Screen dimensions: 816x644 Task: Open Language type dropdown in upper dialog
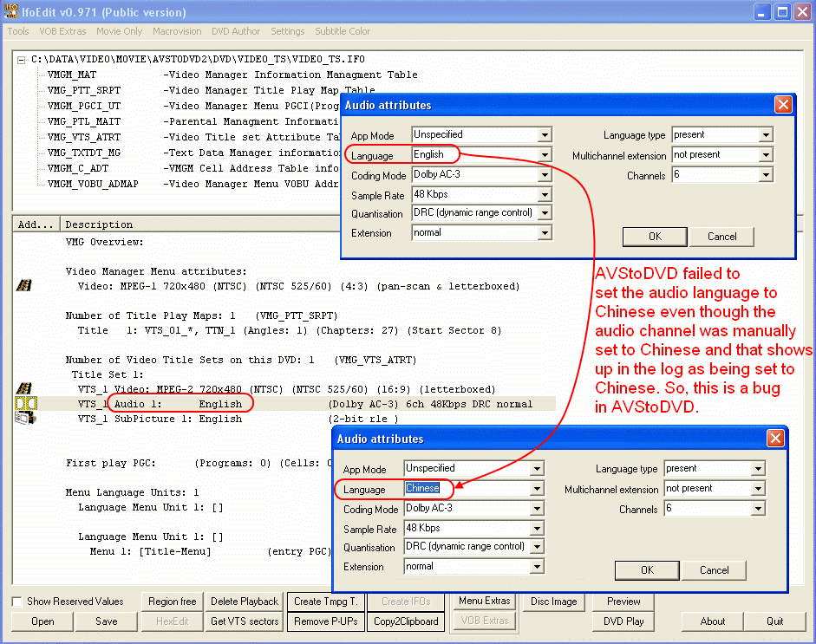point(766,135)
